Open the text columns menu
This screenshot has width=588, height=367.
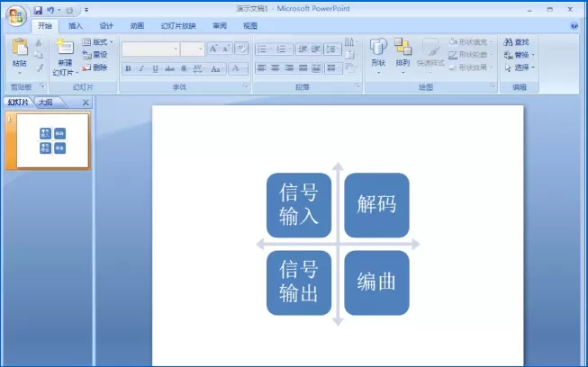coord(333,68)
